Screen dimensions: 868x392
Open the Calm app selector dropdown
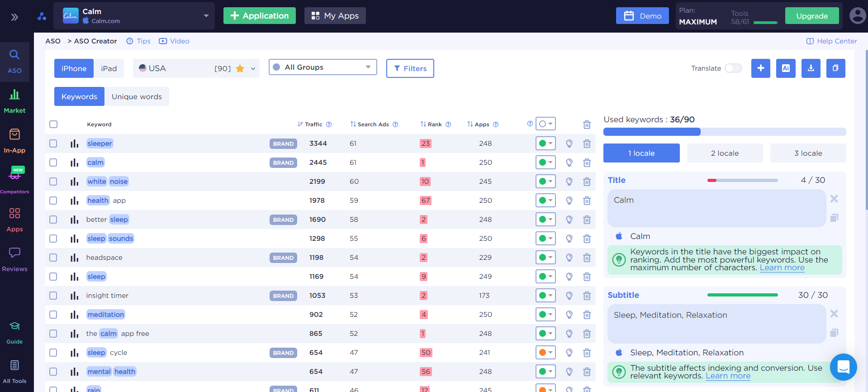click(x=134, y=16)
